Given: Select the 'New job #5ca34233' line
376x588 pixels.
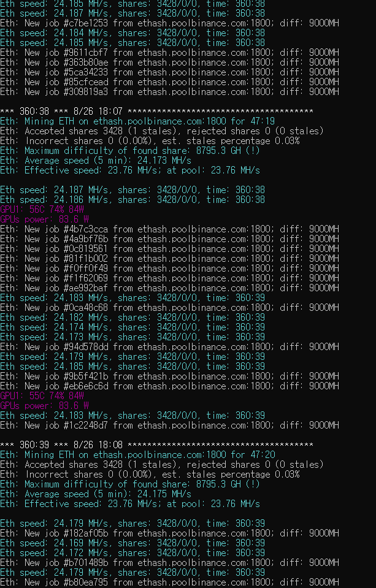Looking at the screenshot, I should [x=170, y=72].
